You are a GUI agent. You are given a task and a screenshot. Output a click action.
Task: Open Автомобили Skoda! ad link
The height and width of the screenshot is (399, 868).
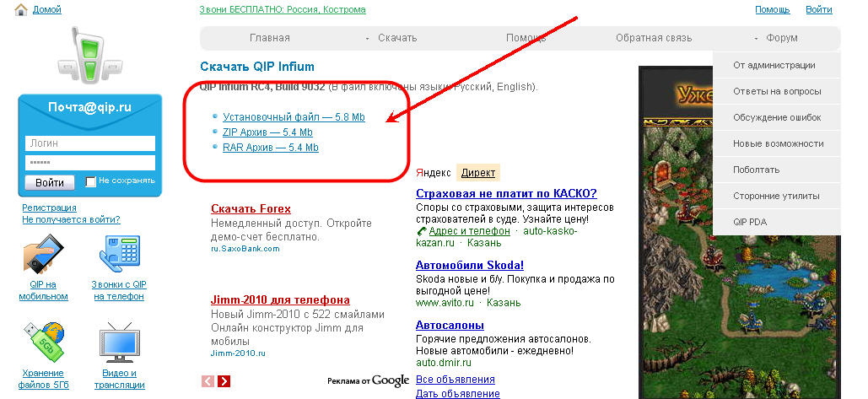[x=470, y=265]
